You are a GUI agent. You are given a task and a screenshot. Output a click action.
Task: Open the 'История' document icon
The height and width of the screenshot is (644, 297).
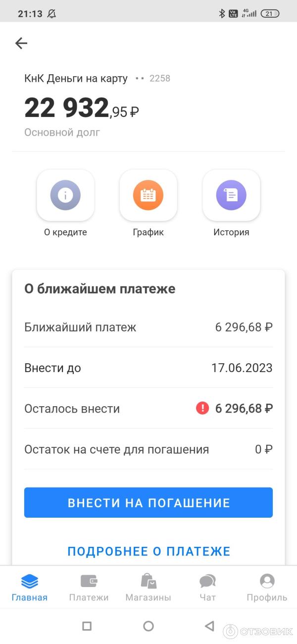click(231, 195)
